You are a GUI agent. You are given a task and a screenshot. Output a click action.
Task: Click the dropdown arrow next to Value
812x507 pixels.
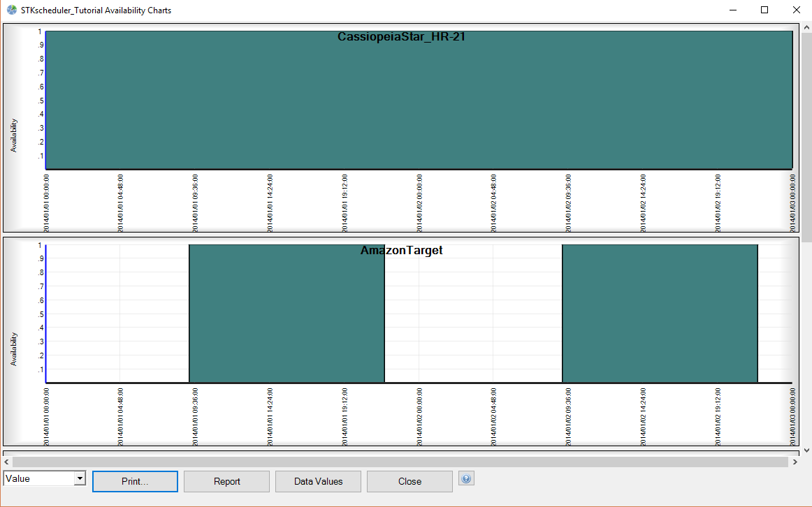pos(80,478)
